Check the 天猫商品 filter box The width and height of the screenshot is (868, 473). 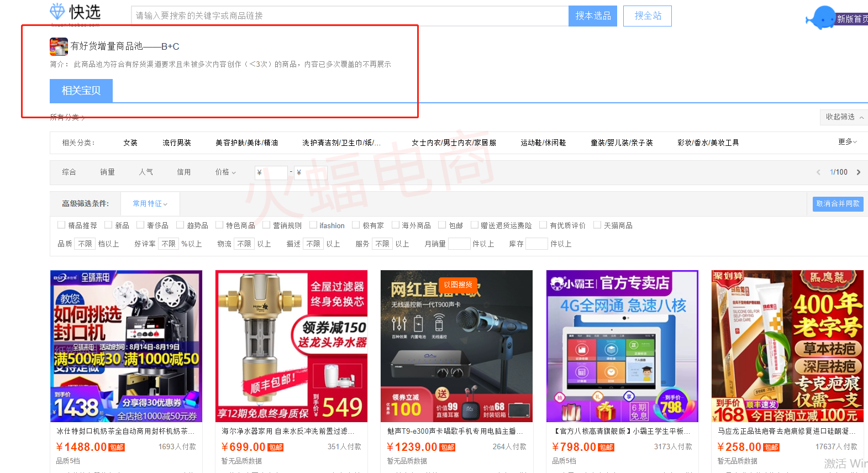[597, 225]
